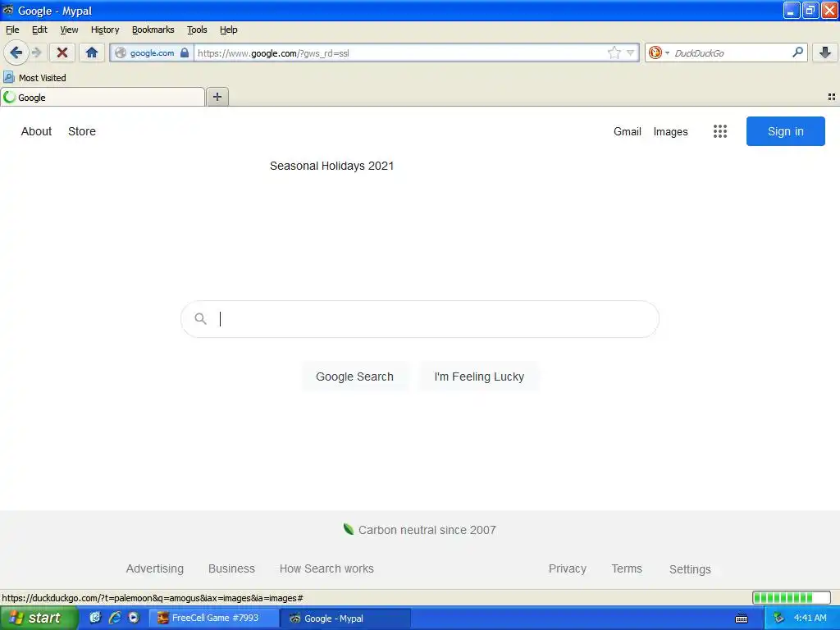This screenshot has width=840, height=630.
Task: Open the File menu
Action: pyautogui.click(x=12, y=30)
